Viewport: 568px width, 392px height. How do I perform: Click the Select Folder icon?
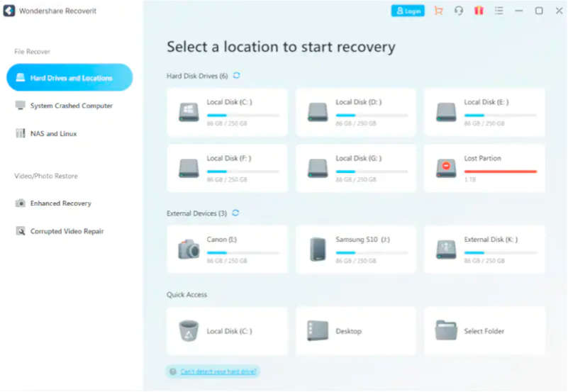(446, 330)
